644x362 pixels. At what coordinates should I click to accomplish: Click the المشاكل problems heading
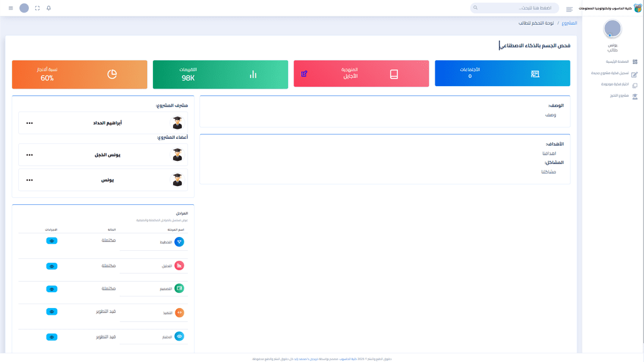tap(554, 163)
